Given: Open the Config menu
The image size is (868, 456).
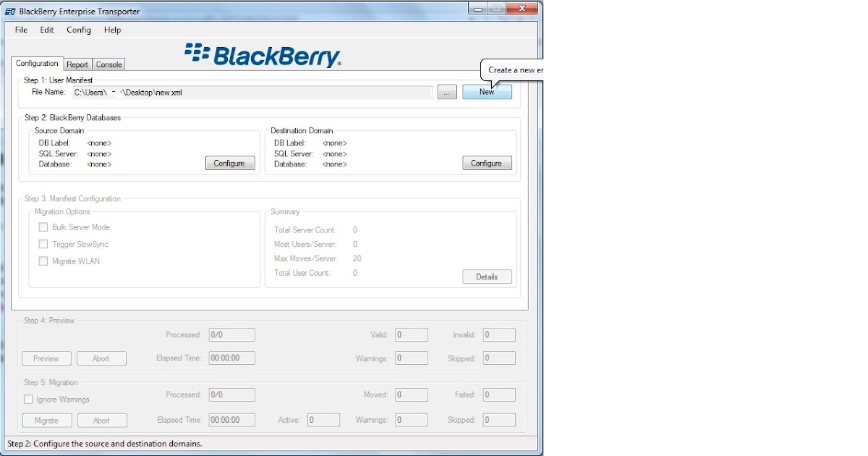Looking at the screenshot, I should pos(79,30).
